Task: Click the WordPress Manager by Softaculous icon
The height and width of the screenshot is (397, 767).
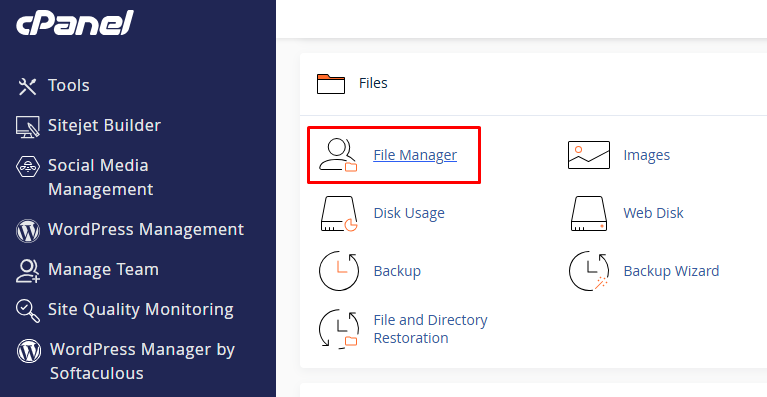Action: tap(29, 351)
